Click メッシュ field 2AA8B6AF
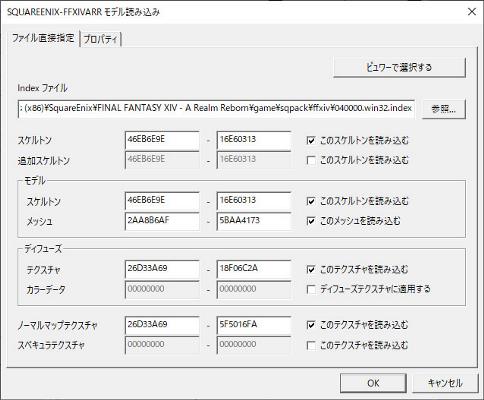The height and width of the screenshot is (400, 484). (x=162, y=221)
